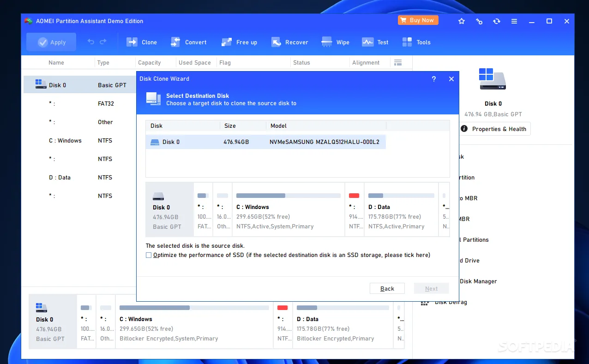The image size is (589, 364).
Task: Click the Wipe toolbar icon
Action: click(x=327, y=42)
